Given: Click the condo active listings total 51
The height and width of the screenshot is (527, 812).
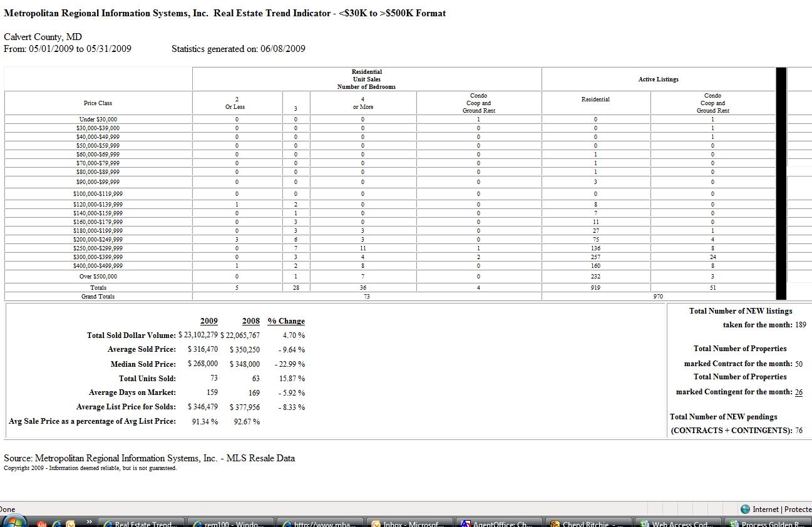Looking at the screenshot, I should [712, 288].
